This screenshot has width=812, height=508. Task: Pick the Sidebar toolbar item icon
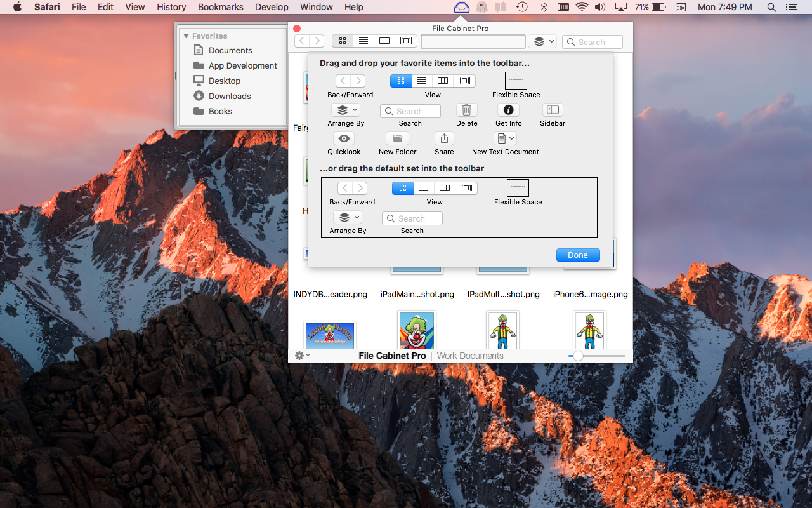click(553, 110)
